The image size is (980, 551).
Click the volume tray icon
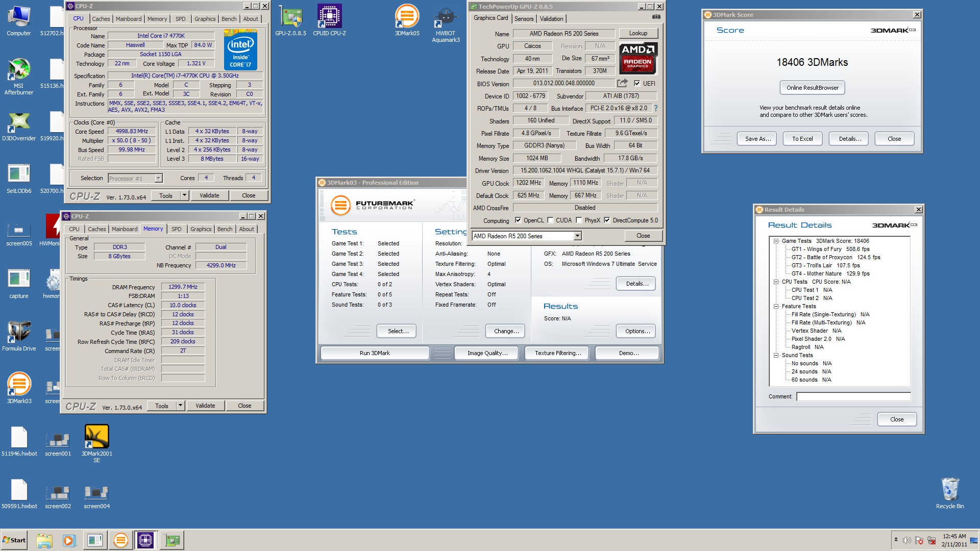906,540
